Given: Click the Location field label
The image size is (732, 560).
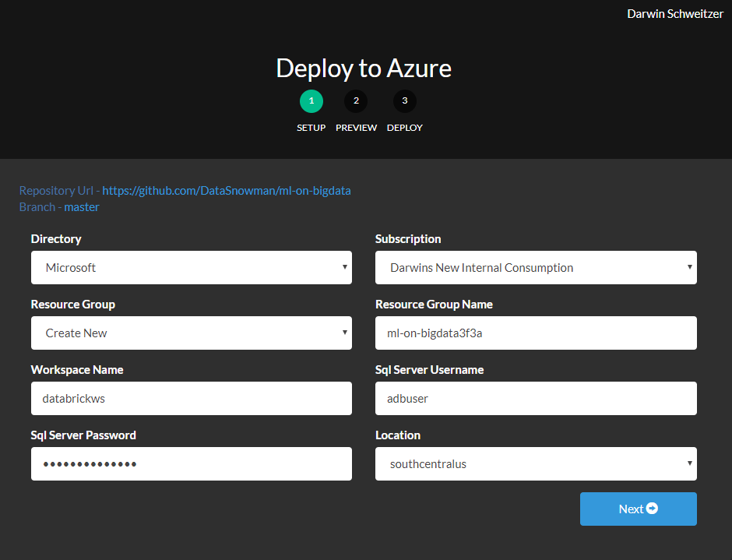Looking at the screenshot, I should 398,435.
